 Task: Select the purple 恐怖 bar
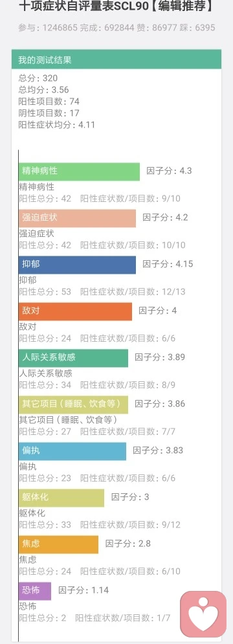coord(35,591)
